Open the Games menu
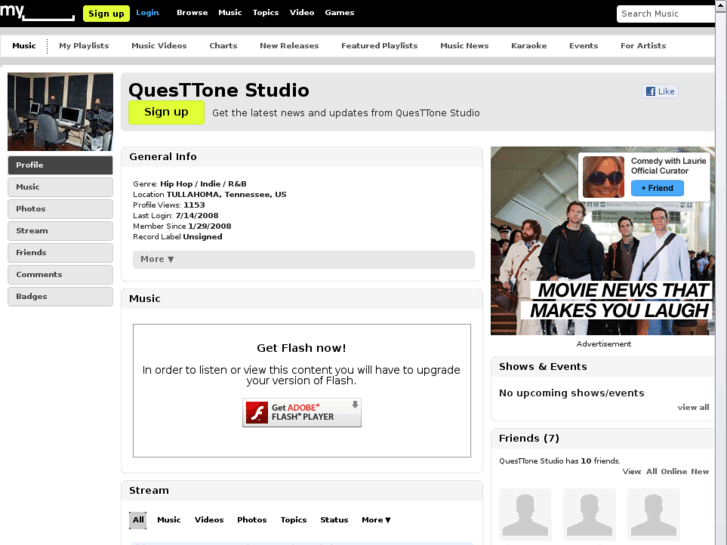Screen dimensions: 727x545 339,13
